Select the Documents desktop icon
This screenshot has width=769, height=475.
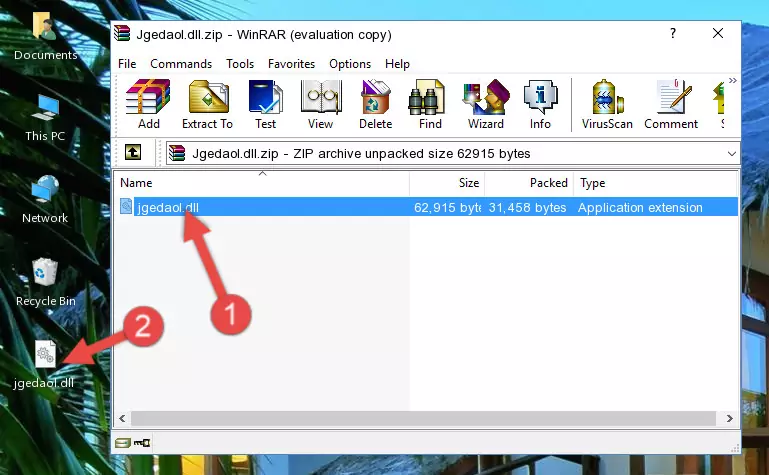pyautogui.click(x=45, y=37)
